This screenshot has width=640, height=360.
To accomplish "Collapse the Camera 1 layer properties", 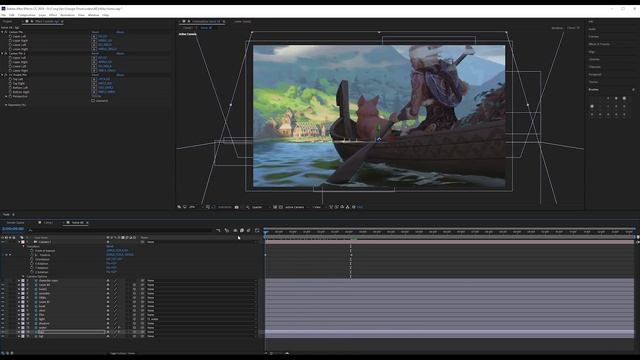I will pyautogui.click(x=19, y=242).
